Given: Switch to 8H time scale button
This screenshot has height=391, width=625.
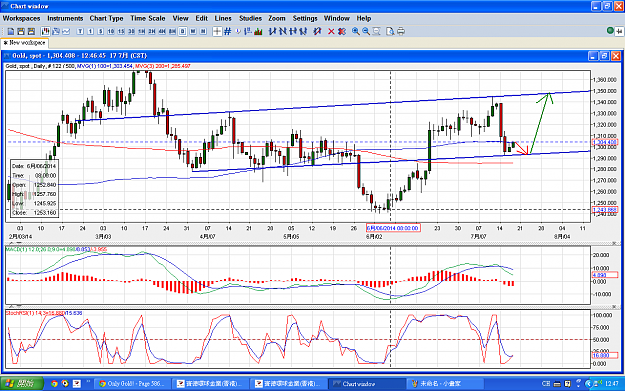Looking at the screenshot, I should tap(172, 31).
